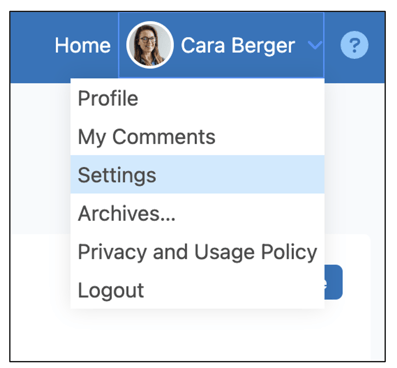The image size is (397, 368).
Task: View the Privacy and Usage Policy
Action: click(x=197, y=251)
